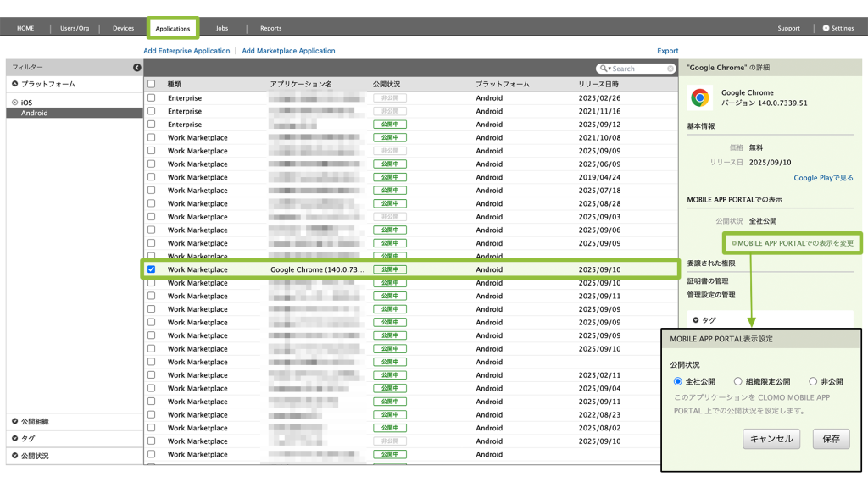Uncheck the Google Chrome row checkbox
The width and height of the screenshot is (868, 488).
click(152, 269)
